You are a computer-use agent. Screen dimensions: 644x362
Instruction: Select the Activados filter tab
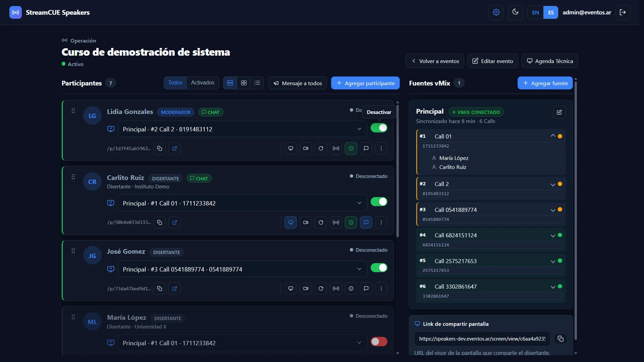[203, 83]
